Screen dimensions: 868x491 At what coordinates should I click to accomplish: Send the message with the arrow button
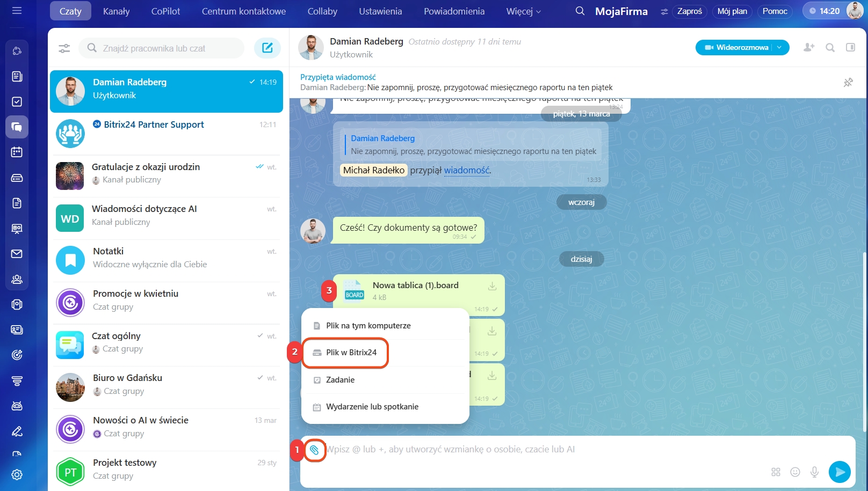coord(840,472)
